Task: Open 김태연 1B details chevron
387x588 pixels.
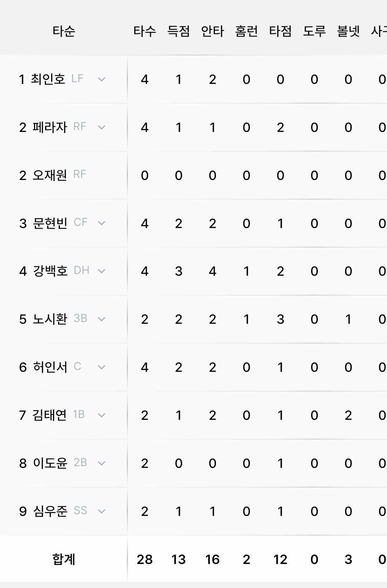Action: click(102, 415)
